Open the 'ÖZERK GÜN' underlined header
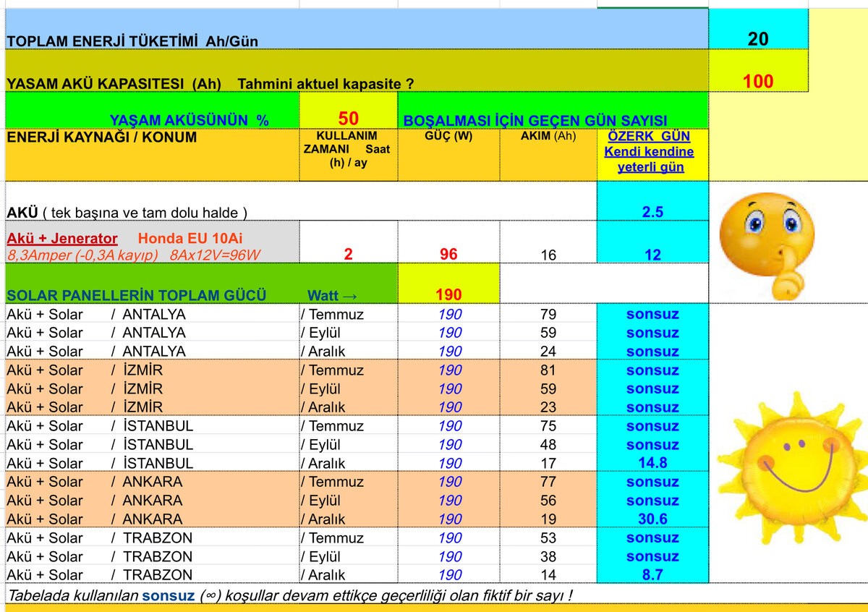 [649, 137]
